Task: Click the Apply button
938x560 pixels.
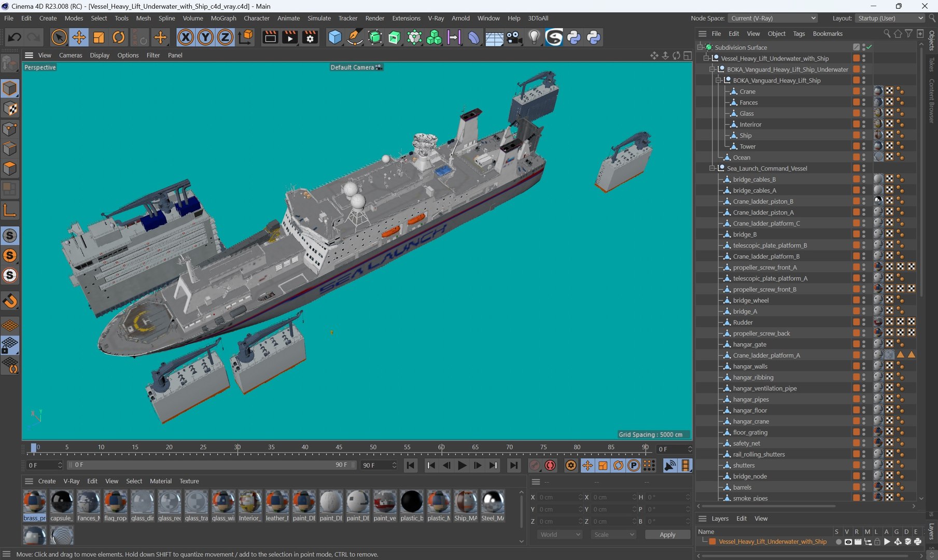Action: pyautogui.click(x=667, y=535)
